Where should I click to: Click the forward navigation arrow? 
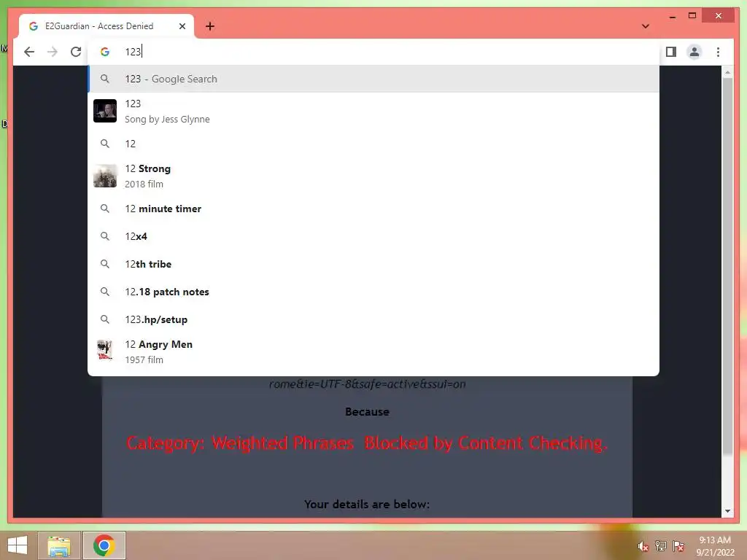[53, 52]
